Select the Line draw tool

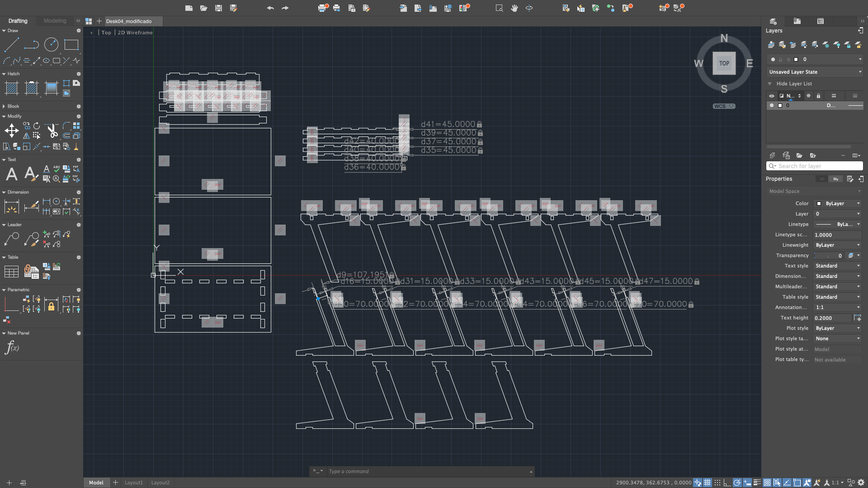tap(11, 45)
